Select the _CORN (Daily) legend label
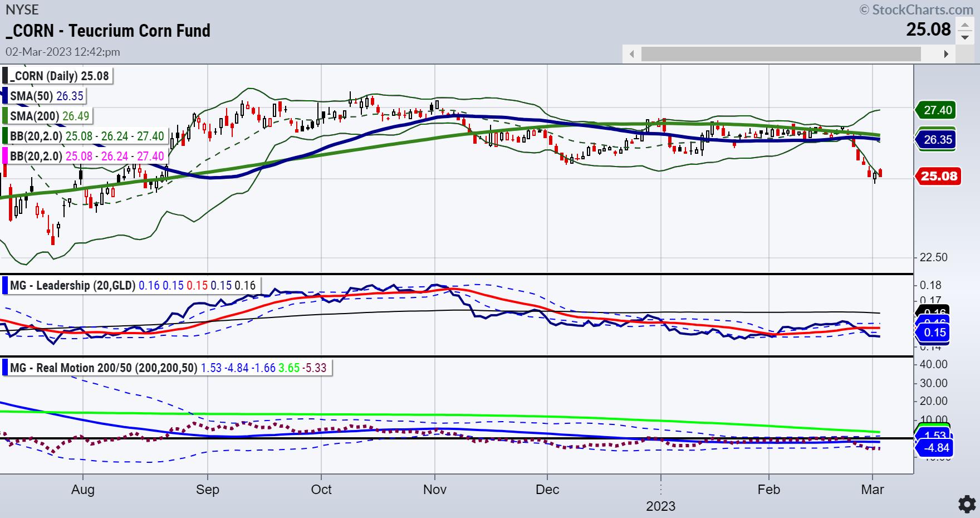Viewport: 980px width, 518px height. tap(60, 76)
